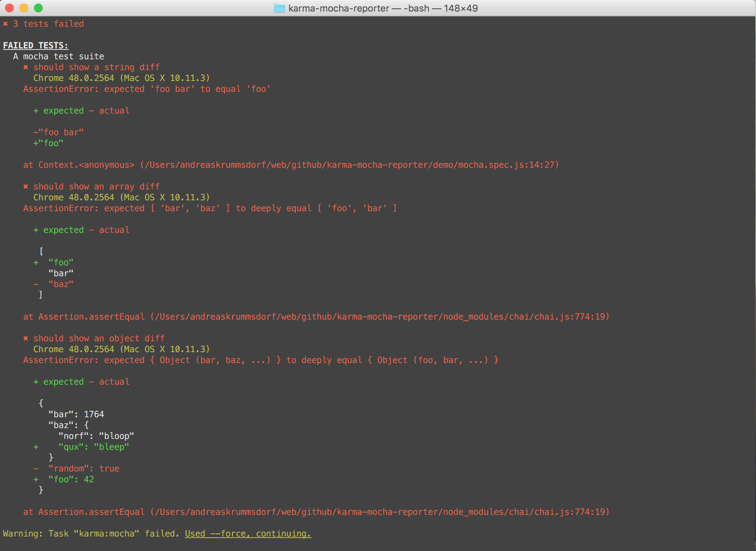Image resolution: width=756 pixels, height=551 pixels.
Task: Click the 'karma-mocha-reporter' window title text
Action: click(339, 8)
